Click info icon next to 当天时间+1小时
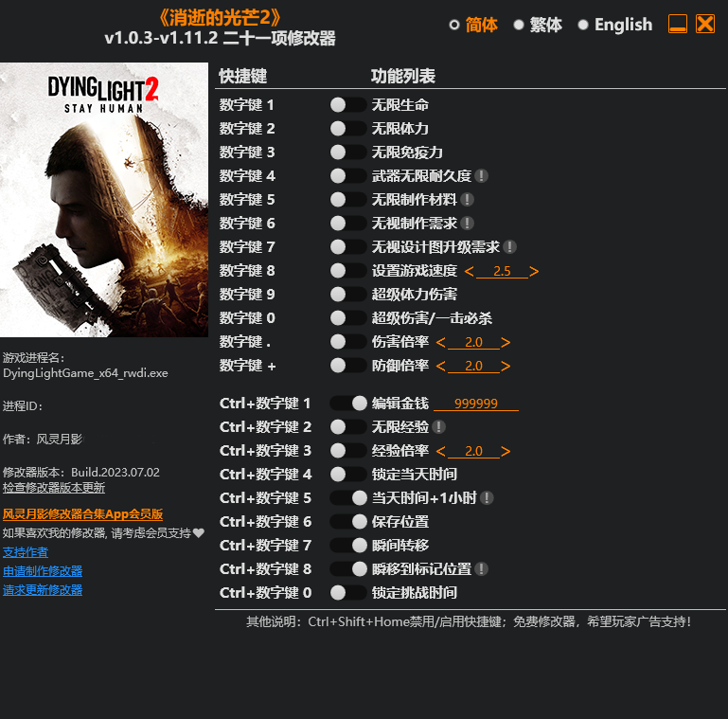The height and width of the screenshot is (719, 728). tap(487, 498)
